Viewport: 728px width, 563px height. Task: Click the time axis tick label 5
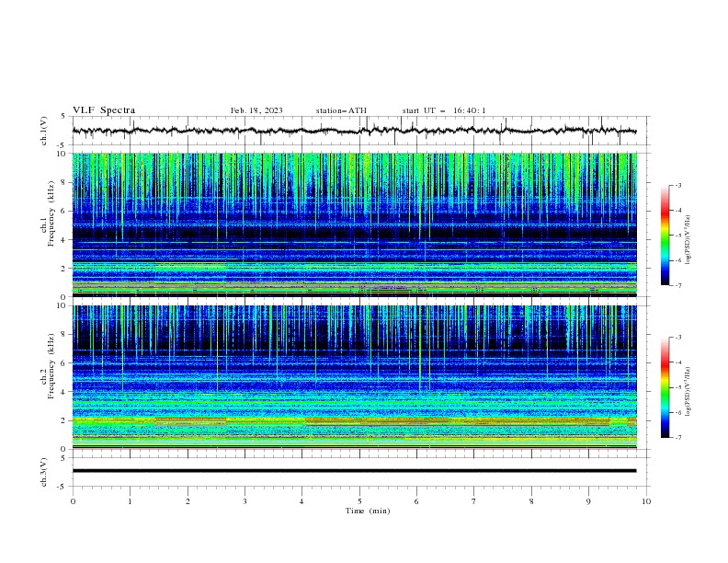(x=359, y=501)
